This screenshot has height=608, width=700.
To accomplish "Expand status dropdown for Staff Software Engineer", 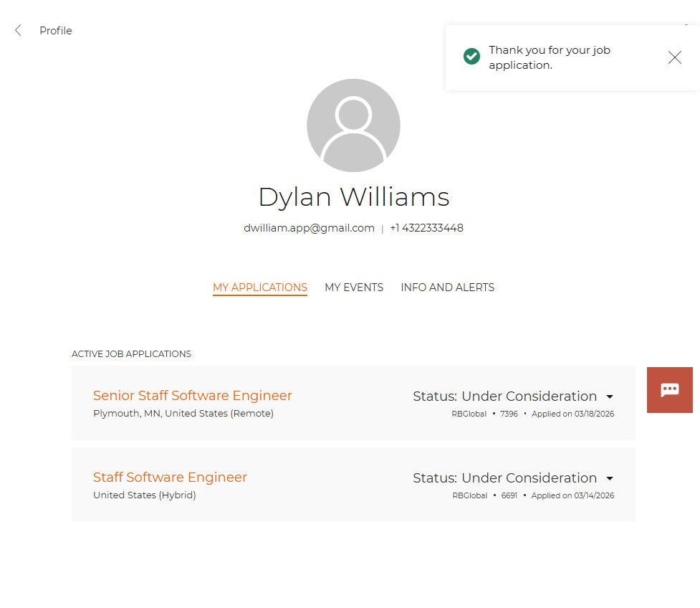I will point(610,478).
